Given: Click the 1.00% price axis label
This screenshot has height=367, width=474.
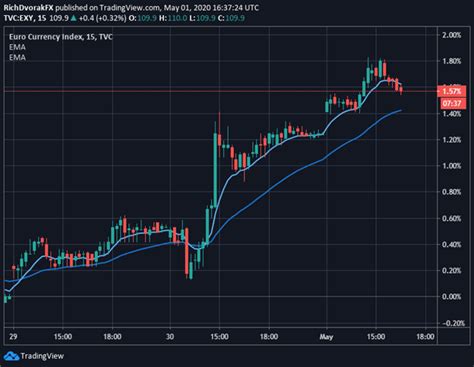Looking at the screenshot, I should [x=452, y=166].
